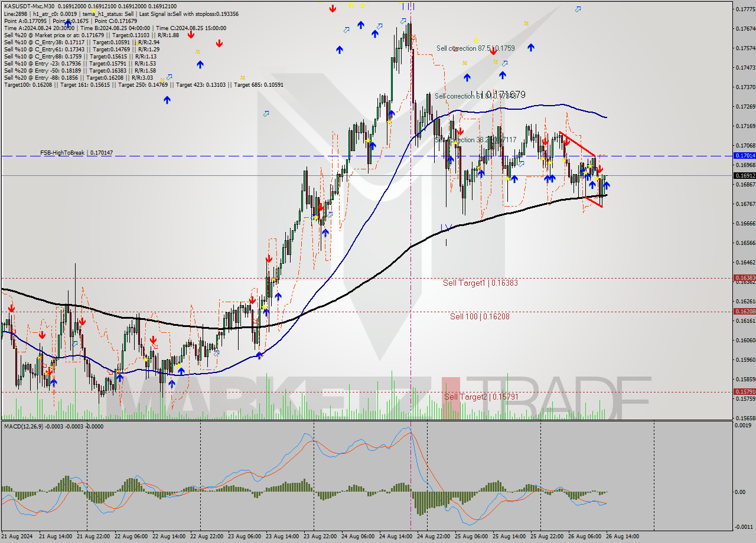Click the '24 Aug 14:00' time axis label
The width and height of the screenshot is (756, 543).
pyautogui.click(x=396, y=537)
